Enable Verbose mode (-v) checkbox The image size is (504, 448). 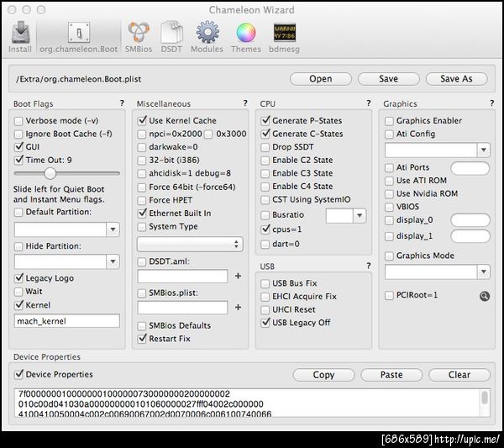[18, 121]
